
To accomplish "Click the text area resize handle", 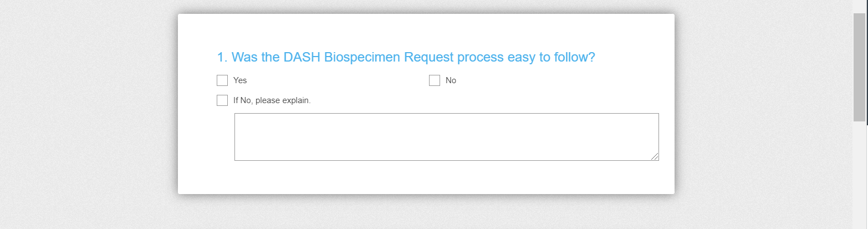I will (x=655, y=157).
